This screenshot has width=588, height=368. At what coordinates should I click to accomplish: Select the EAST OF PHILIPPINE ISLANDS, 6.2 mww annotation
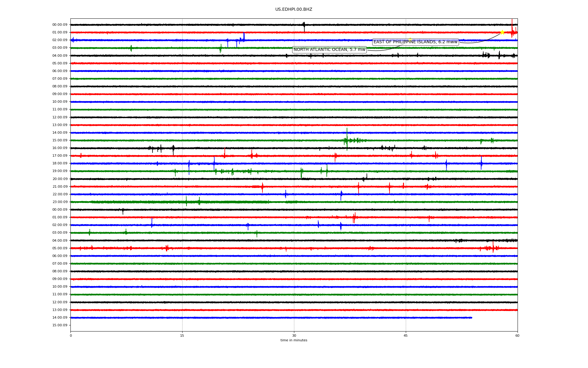(x=416, y=42)
